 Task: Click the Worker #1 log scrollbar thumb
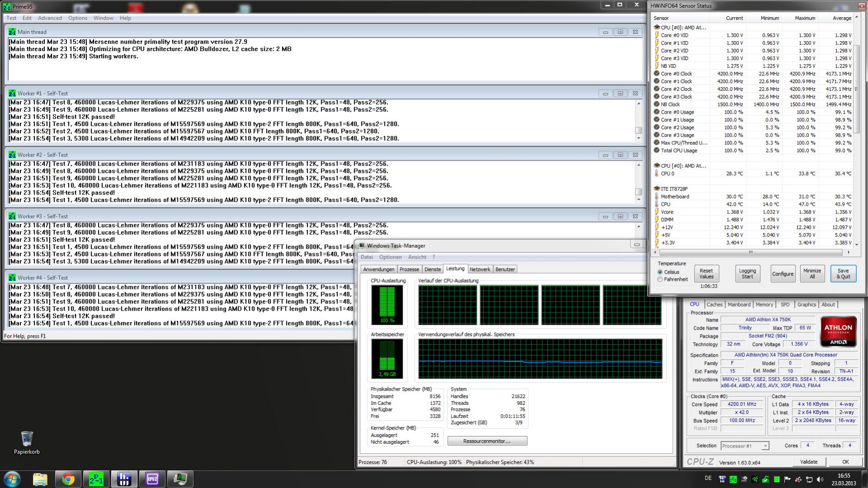639,130
